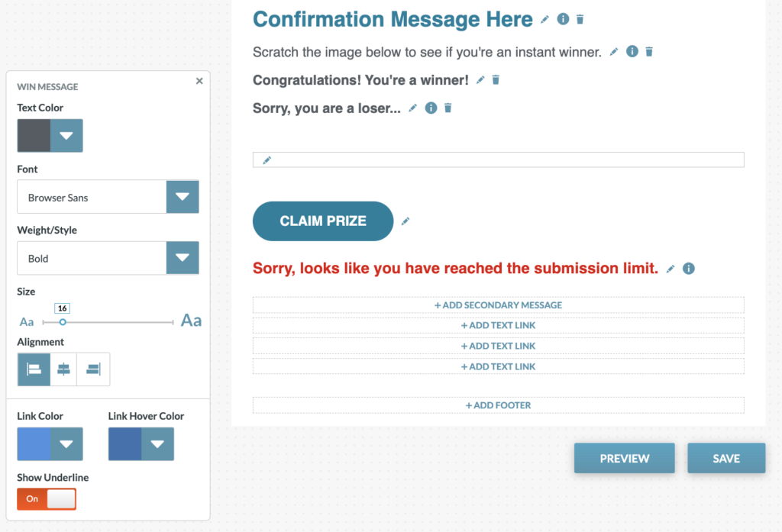Click the Link Hover Color swatch
This screenshot has width=782, height=532.
pos(124,444)
